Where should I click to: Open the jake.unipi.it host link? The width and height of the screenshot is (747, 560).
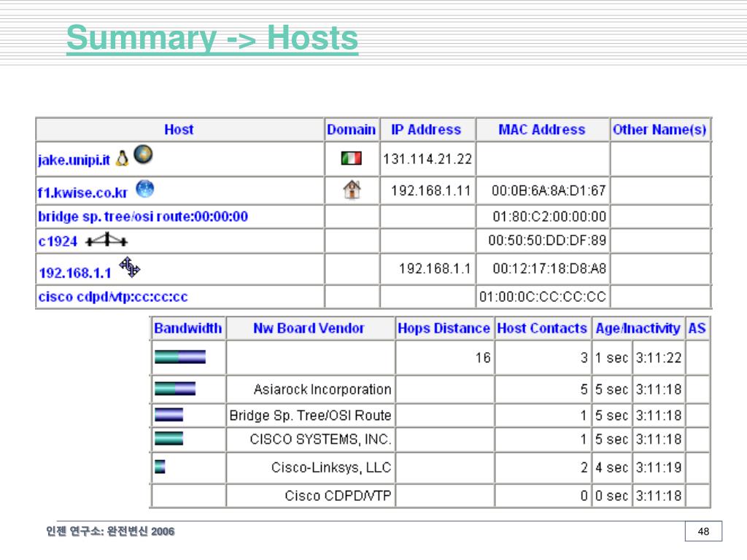[x=74, y=160]
